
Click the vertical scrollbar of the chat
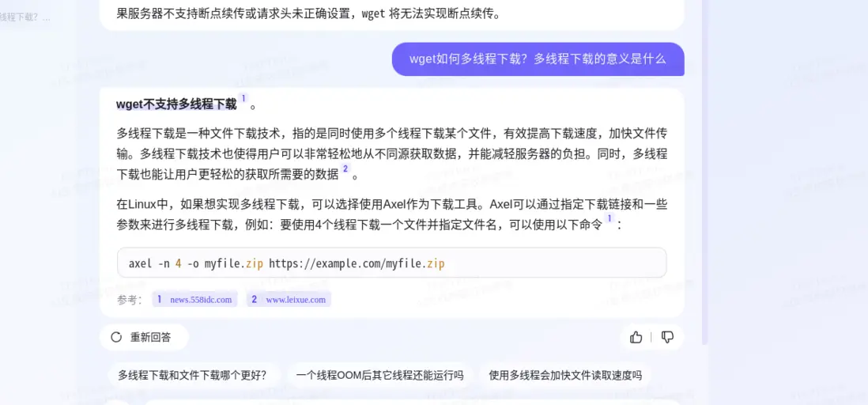point(704,172)
